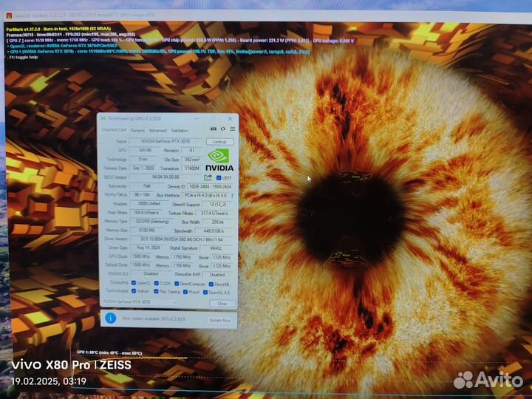Click the NVIDIA SLI value Disabled
Image resolution: width=532 pixels, height=399 pixels.
151,274
